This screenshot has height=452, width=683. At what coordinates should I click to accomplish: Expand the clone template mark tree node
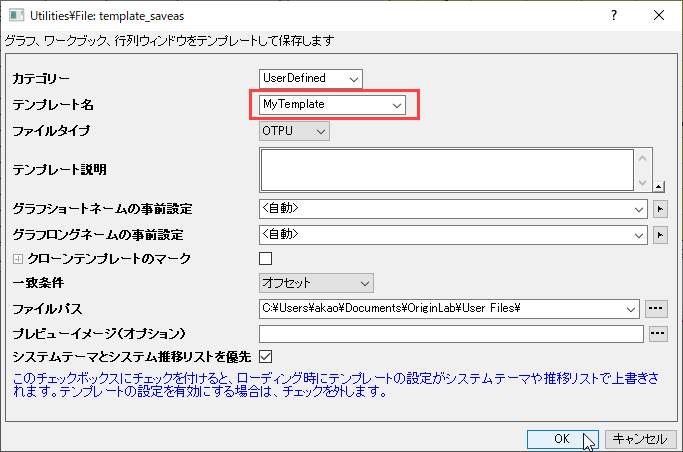[18, 259]
